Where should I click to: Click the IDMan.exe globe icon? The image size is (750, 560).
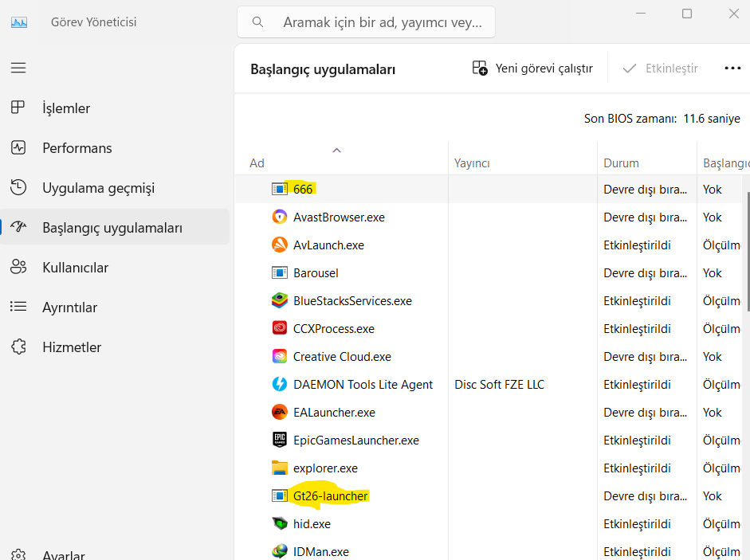[279, 551]
